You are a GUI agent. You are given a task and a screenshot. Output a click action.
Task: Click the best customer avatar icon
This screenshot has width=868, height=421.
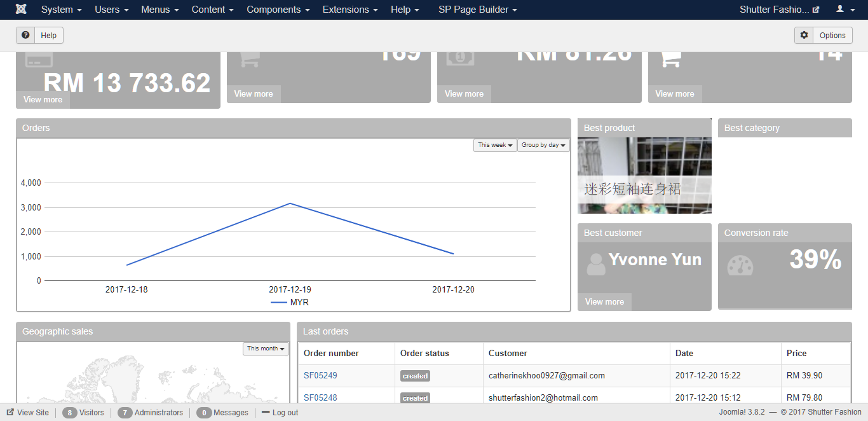(596, 264)
